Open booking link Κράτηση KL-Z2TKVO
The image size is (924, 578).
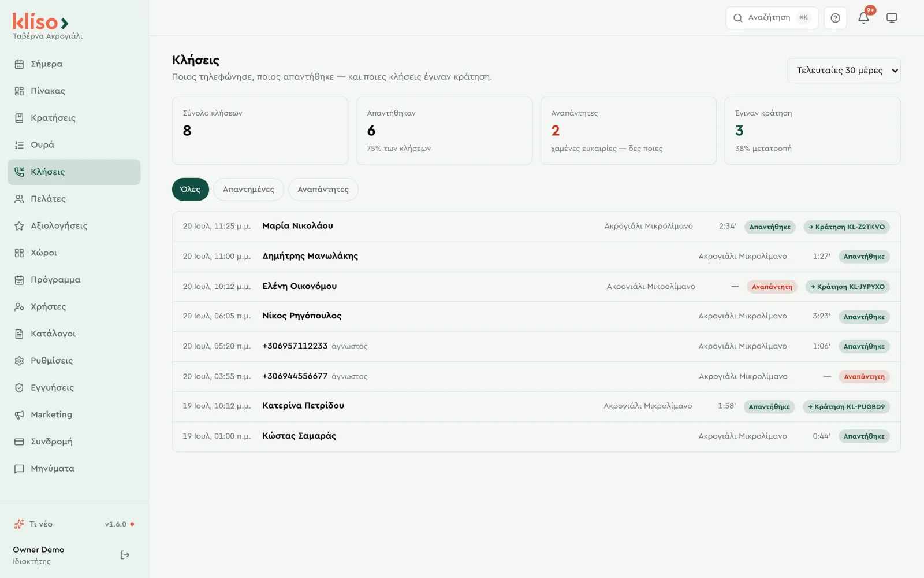pyautogui.click(x=847, y=227)
